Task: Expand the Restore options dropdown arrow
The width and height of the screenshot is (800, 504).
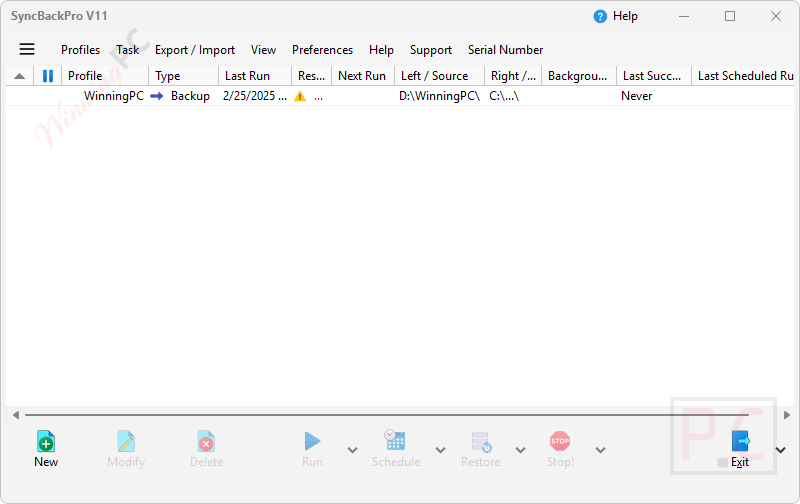Action: click(520, 450)
